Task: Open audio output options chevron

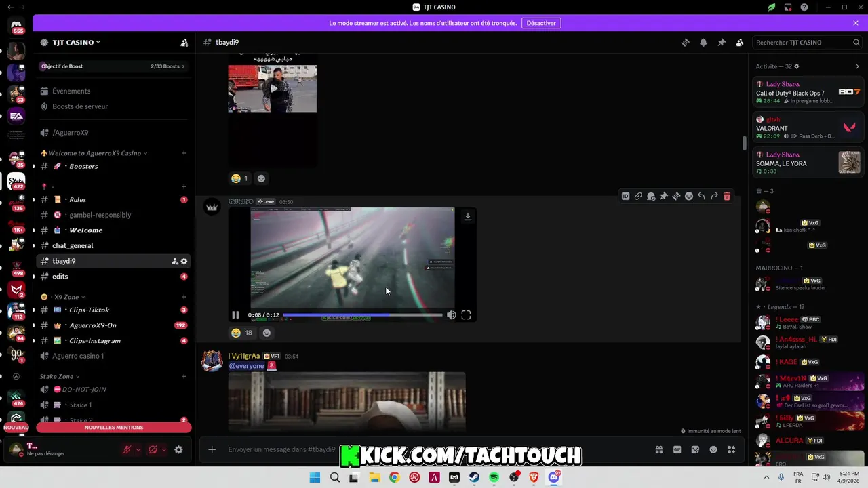Action: click(x=163, y=449)
